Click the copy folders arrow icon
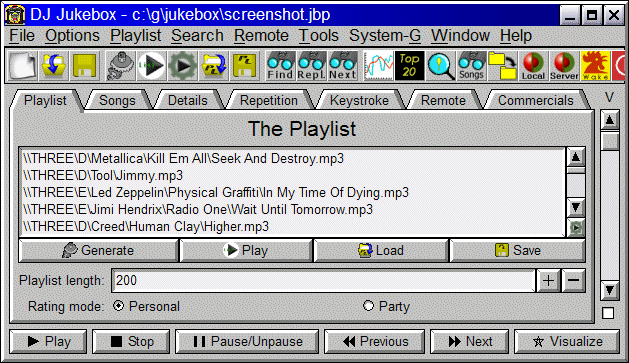The image size is (629, 363). pyautogui.click(x=503, y=66)
